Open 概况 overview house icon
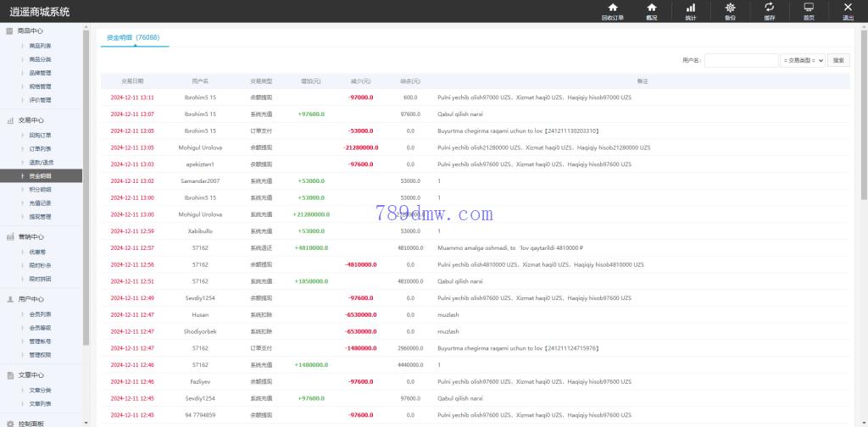 click(x=651, y=8)
